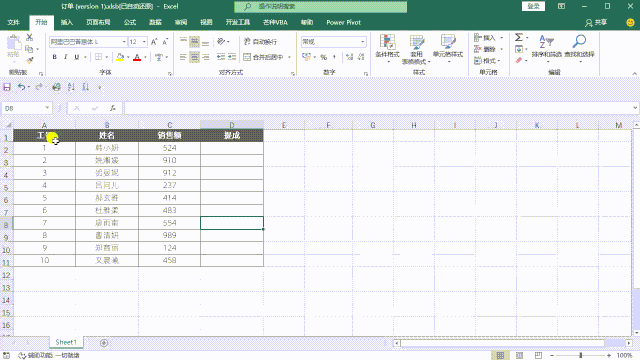
Task: Click the smiley feedback icon
Action: tap(630, 22)
